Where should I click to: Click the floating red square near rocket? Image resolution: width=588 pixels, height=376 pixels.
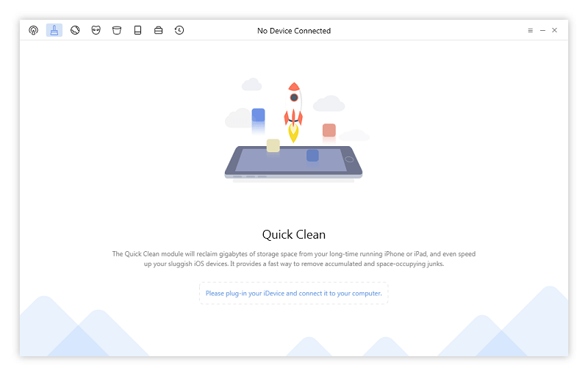pyautogui.click(x=329, y=130)
